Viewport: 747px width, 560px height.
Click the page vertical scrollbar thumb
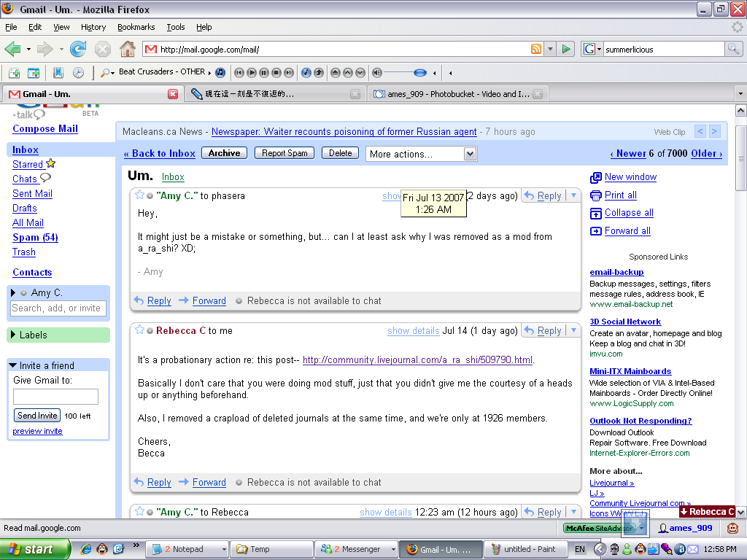741,158
